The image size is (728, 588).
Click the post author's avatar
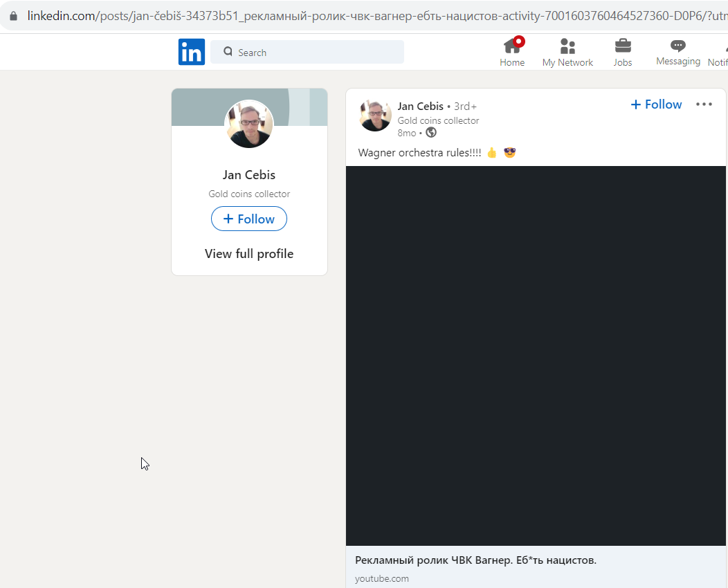pos(375,115)
